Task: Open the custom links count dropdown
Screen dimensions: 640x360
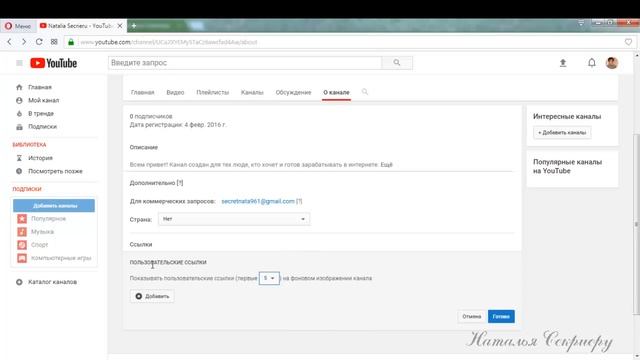Action: click(269, 278)
